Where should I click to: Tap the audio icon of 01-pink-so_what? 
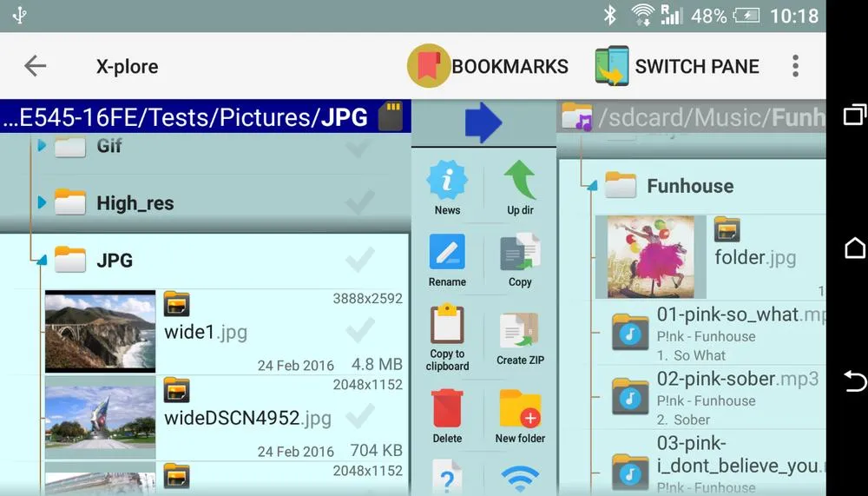[x=630, y=333]
